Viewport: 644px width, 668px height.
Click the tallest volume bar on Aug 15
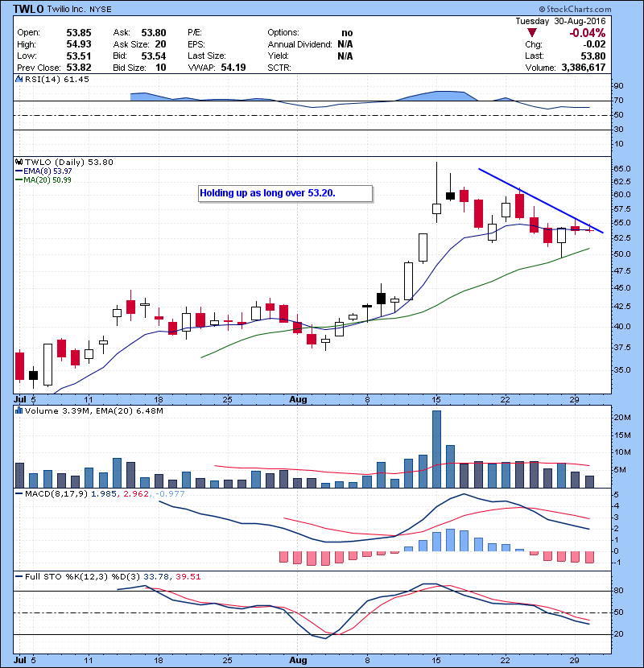click(436, 449)
